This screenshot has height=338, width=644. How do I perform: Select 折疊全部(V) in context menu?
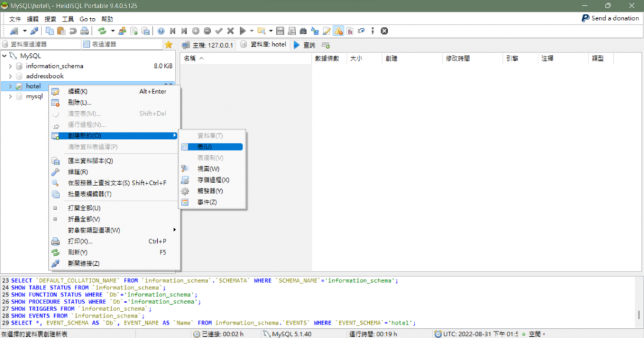point(114,219)
